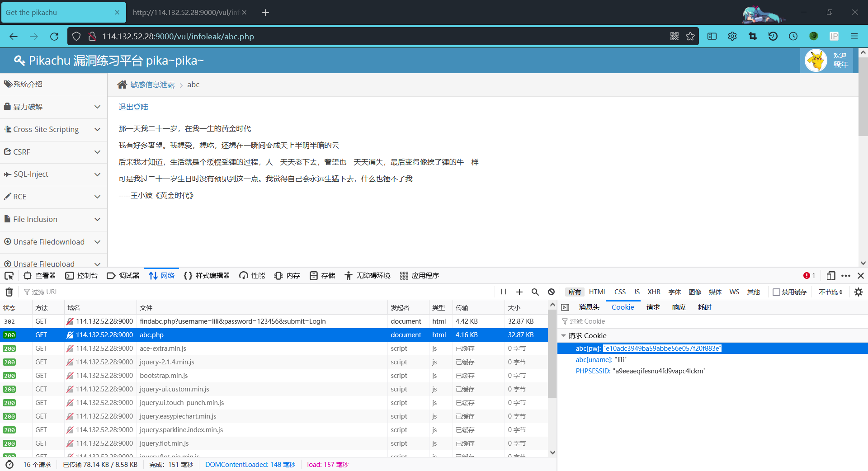Image resolution: width=868 pixels, height=471 pixels.
Task: Toggle the 所有 request type filter
Action: click(x=575, y=292)
